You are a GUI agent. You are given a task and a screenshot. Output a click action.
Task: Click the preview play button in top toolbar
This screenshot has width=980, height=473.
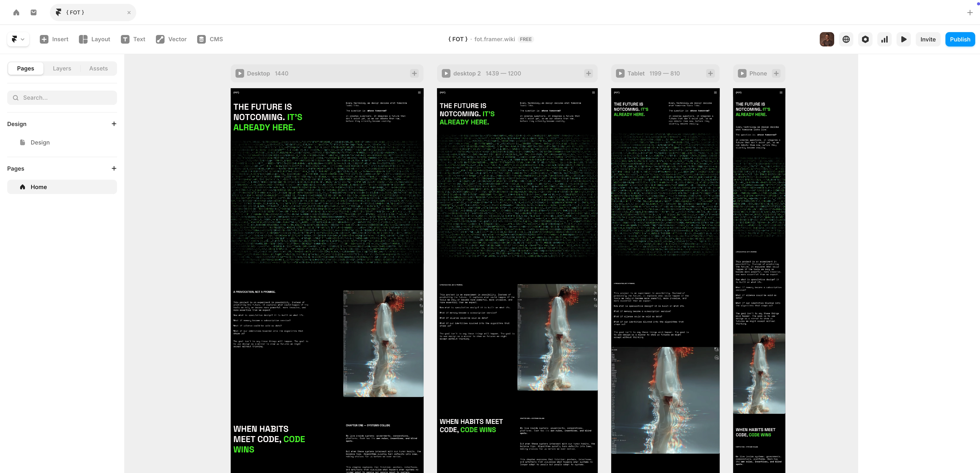tap(903, 39)
